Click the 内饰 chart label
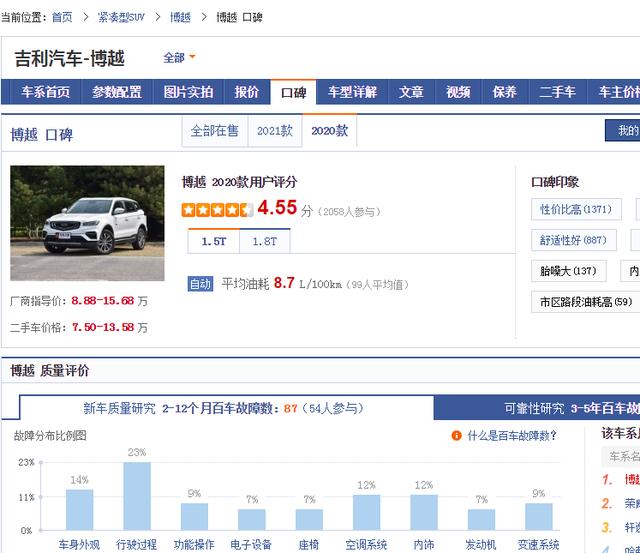This screenshot has height=553, width=640. pos(424,544)
